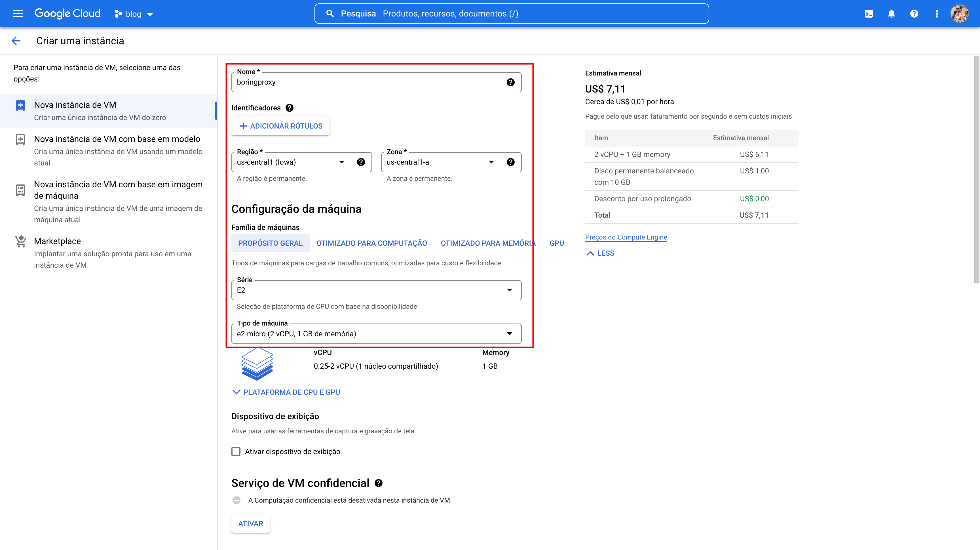
Task: Click the new VM instance plus icon
Action: (x=20, y=106)
